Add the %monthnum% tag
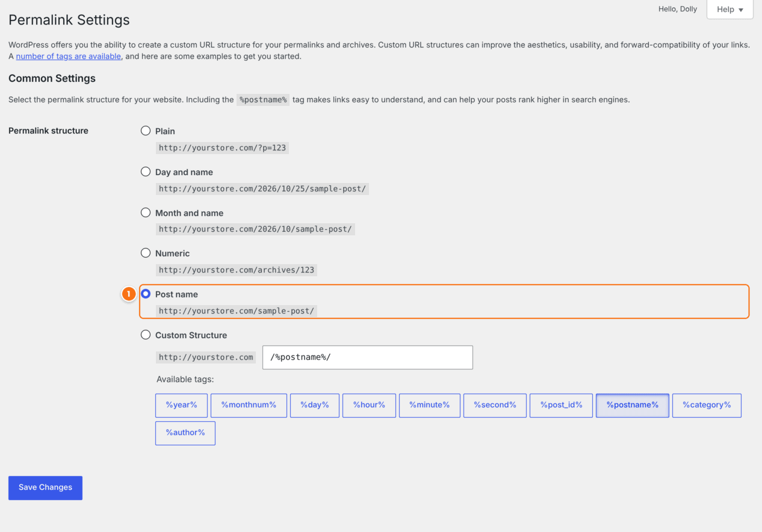 click(249, 405)
